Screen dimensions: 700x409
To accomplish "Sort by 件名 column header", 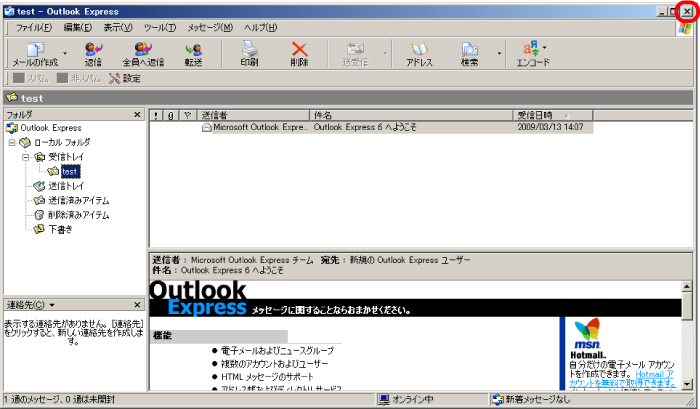I will (x=411, y=116).
